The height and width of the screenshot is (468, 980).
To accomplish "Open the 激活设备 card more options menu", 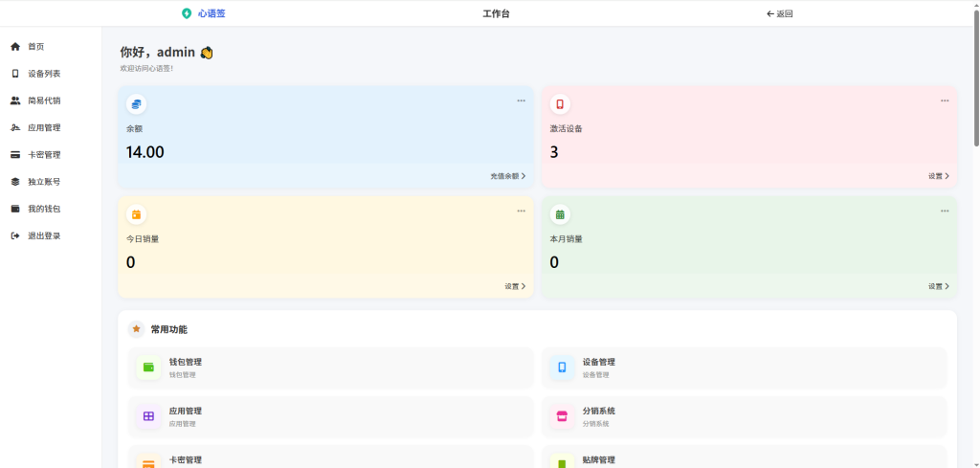I will coord(945,100).
